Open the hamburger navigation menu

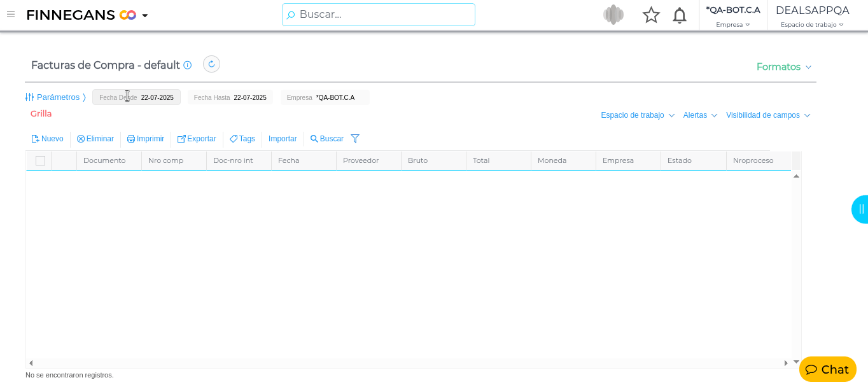tap(11, 14)
